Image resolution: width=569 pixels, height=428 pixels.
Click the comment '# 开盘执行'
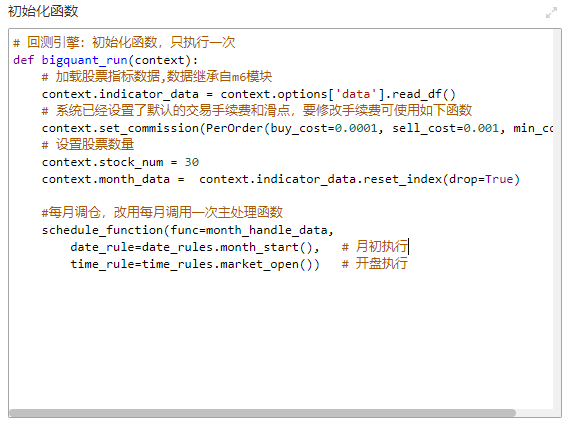tap(374, 263)
